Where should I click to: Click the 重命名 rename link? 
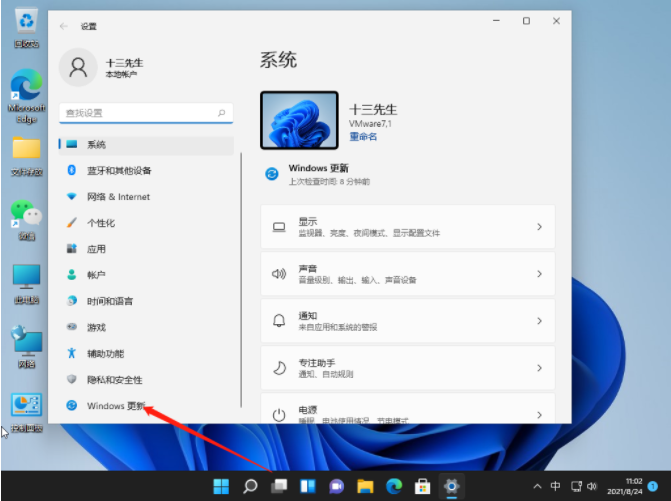tap(363, 137)
